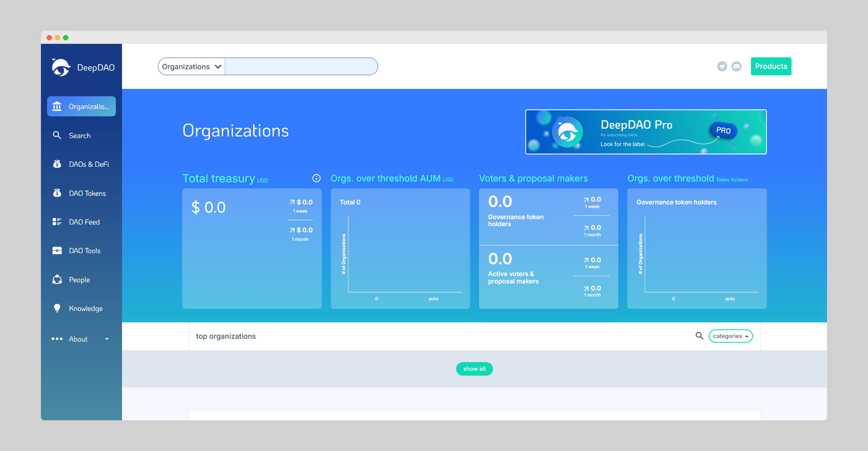The height and width of the screenshot is (451, 868).
Task: Navigate to DAO Feed
Action: click(81, 222)
